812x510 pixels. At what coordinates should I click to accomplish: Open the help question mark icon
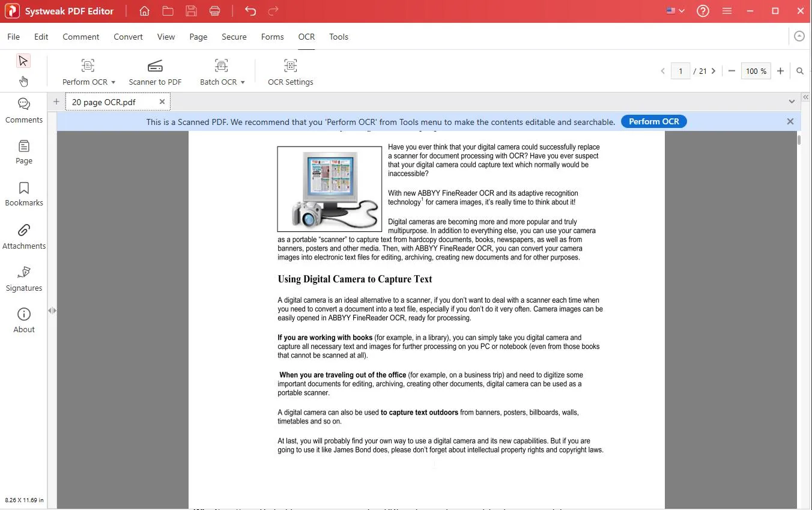pyautogui.click(x=703, y=11)
